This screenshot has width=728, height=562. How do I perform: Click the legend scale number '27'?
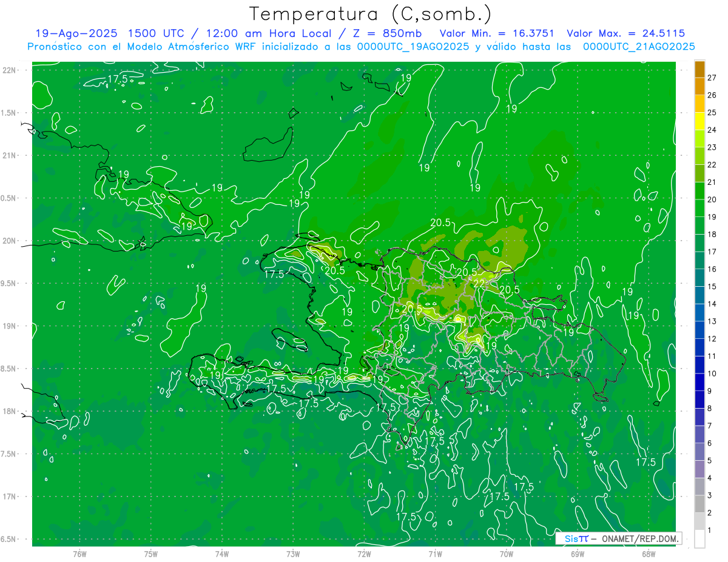712,78
